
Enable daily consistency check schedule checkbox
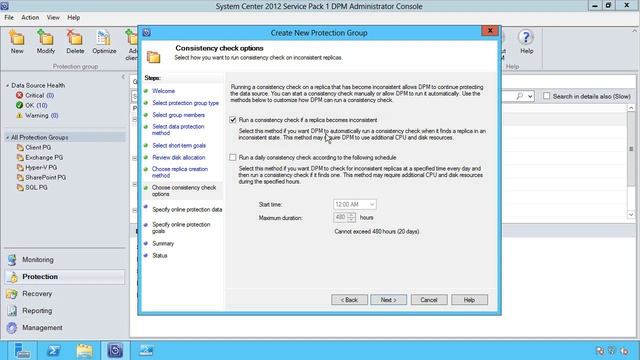tap(233, 157)
